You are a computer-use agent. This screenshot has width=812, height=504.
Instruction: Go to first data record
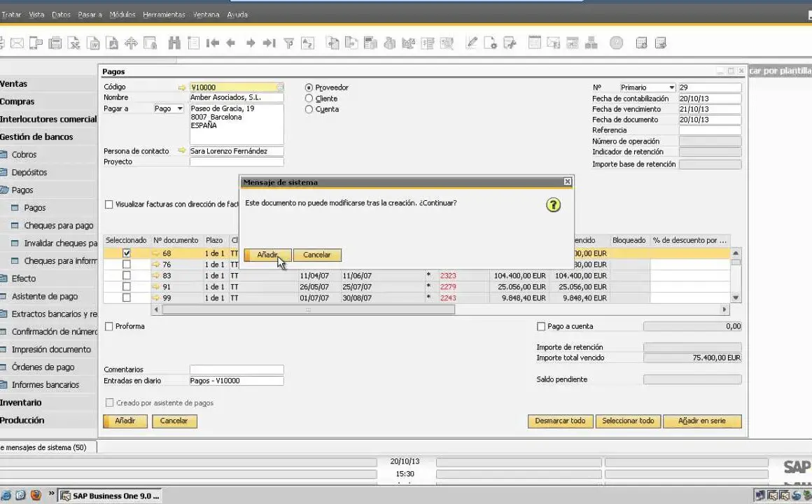click(212, 43)
